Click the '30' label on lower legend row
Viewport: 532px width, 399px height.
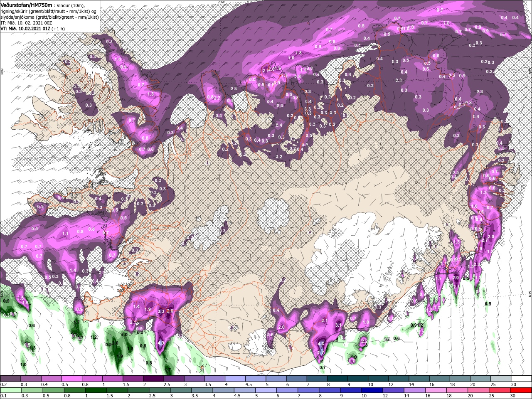512,396
